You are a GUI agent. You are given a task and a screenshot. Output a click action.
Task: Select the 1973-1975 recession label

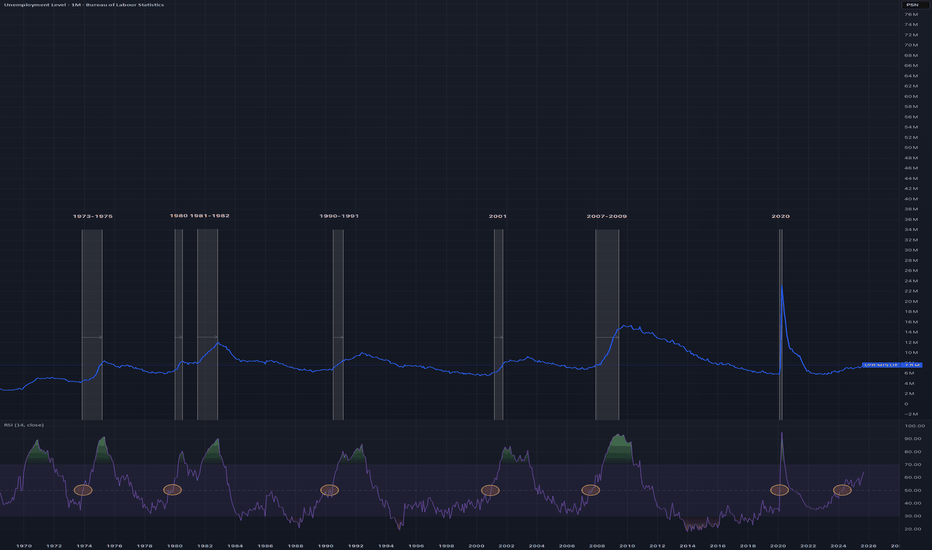[x=92, y=216]
